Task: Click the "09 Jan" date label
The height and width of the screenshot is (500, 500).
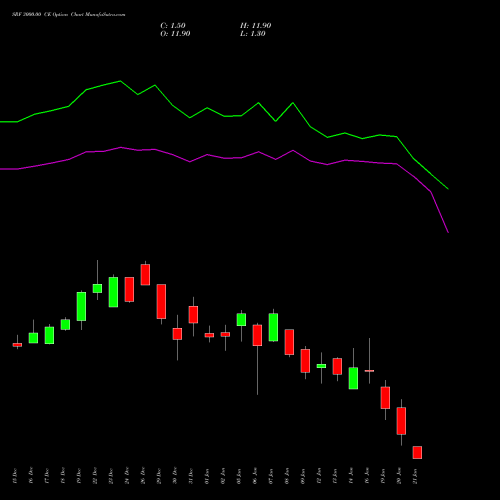Action: coord(302,476)
